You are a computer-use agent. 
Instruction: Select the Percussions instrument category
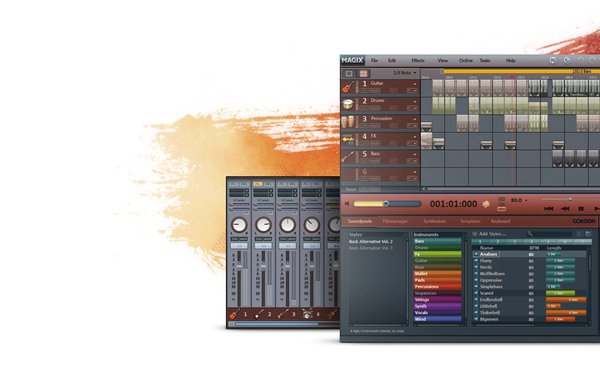(437, 287)
